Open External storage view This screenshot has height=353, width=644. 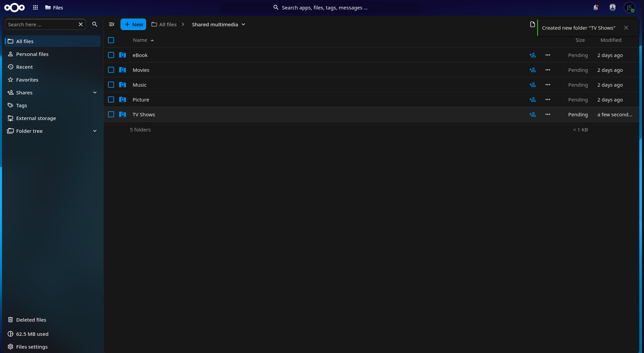(53, 118)
